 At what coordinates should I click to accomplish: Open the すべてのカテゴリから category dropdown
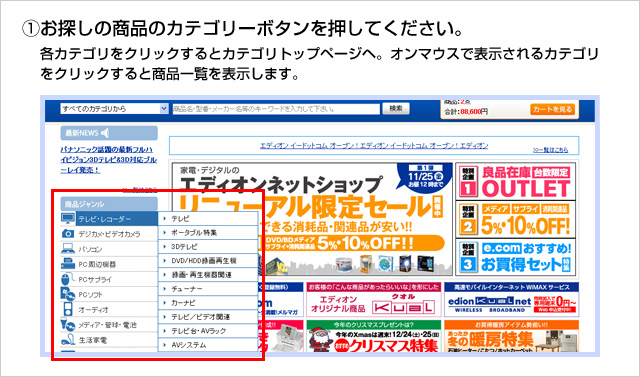click(114, 109)
